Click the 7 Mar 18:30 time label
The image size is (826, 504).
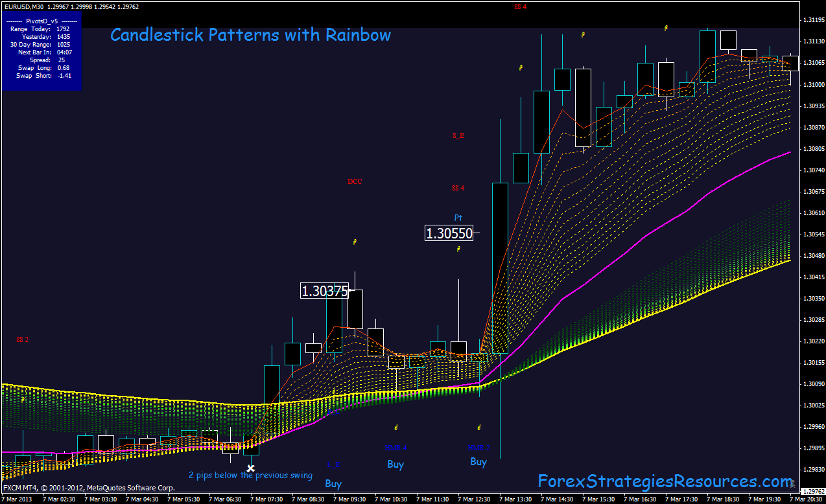pyautogui.click(x=723, y=499)
